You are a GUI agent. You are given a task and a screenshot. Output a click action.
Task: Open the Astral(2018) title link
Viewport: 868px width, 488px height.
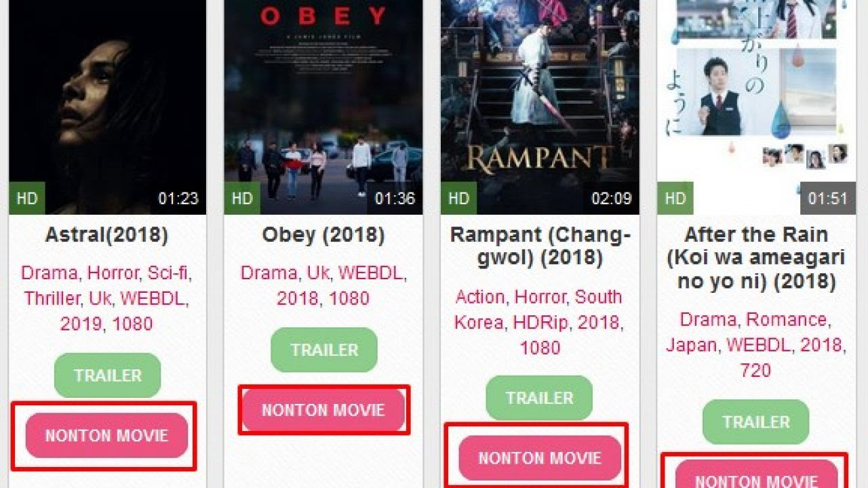tap(106, 235)
